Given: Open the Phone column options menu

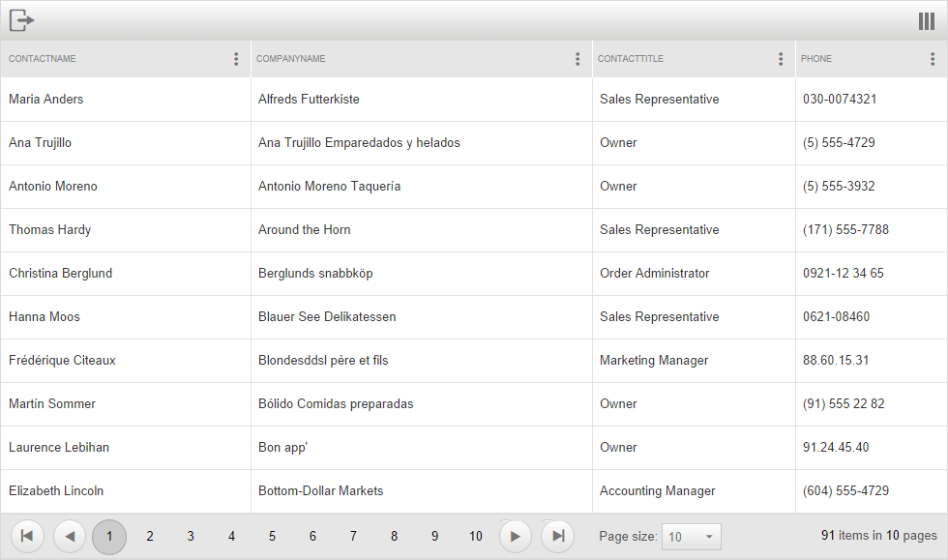Looking at the screenshot, I should (x=933, y=59).
